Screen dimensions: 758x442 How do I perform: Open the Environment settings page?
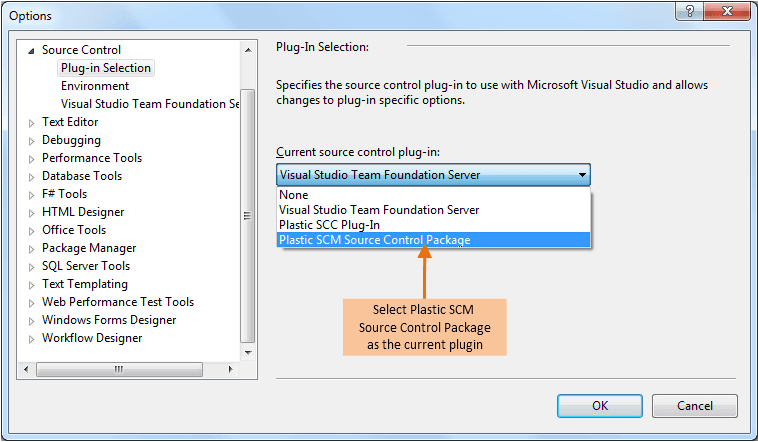click(95, 86)
